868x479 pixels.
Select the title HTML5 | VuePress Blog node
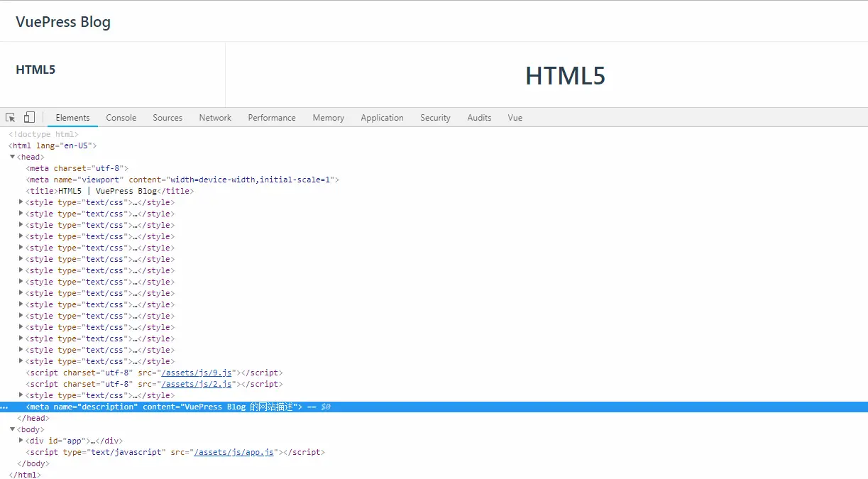click(x=110, y=191)
